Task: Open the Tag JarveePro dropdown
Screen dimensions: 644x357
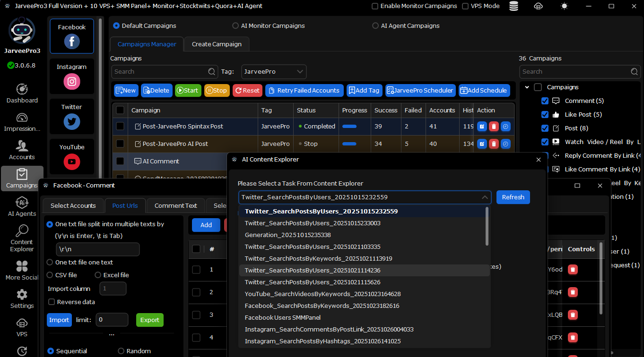Action: click(x=274, y=72)
